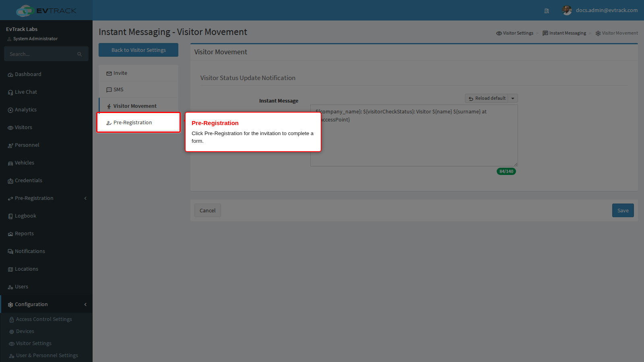Open Dashboard from the sidebar
This screenshot has width=644, height=362.
click(46, 74)
